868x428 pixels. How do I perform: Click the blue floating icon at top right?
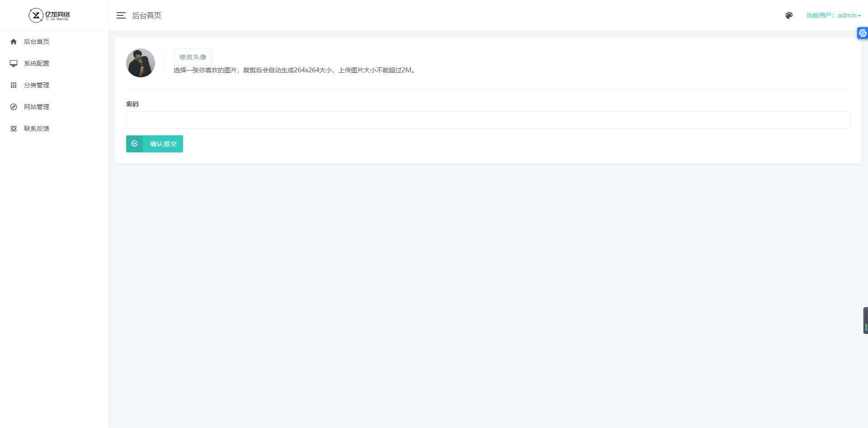[x=862, y=33]
